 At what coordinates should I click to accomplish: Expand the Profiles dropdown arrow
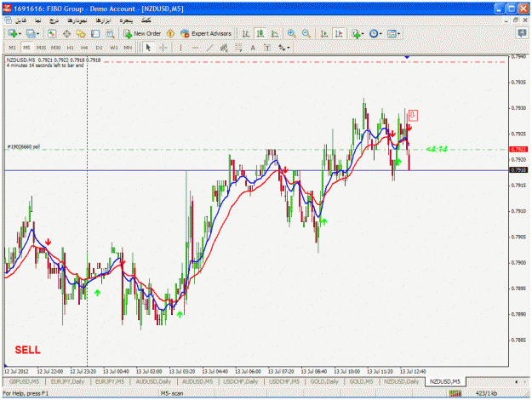[37, 34]
